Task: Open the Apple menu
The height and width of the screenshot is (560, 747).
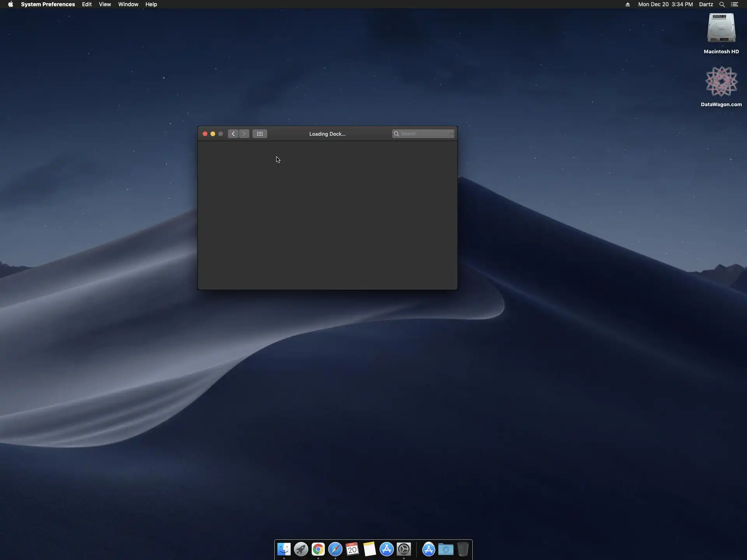Action: pos(11,4)
